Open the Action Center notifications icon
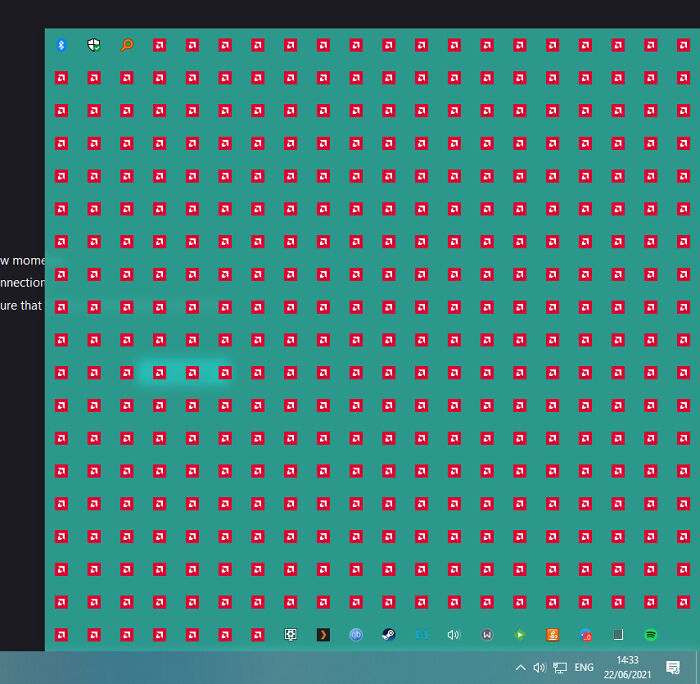Viewport: 700px width, 684px height. (x=673, y=667)
